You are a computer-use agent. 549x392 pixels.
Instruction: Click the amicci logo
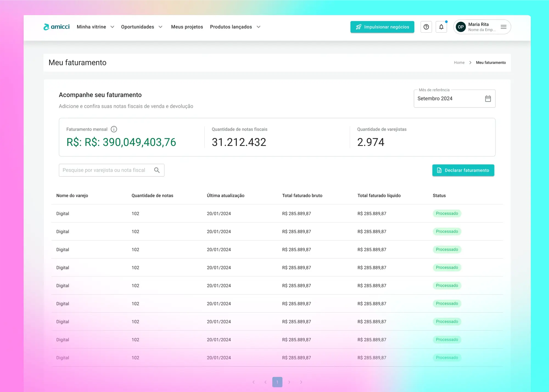click(57, 27)
